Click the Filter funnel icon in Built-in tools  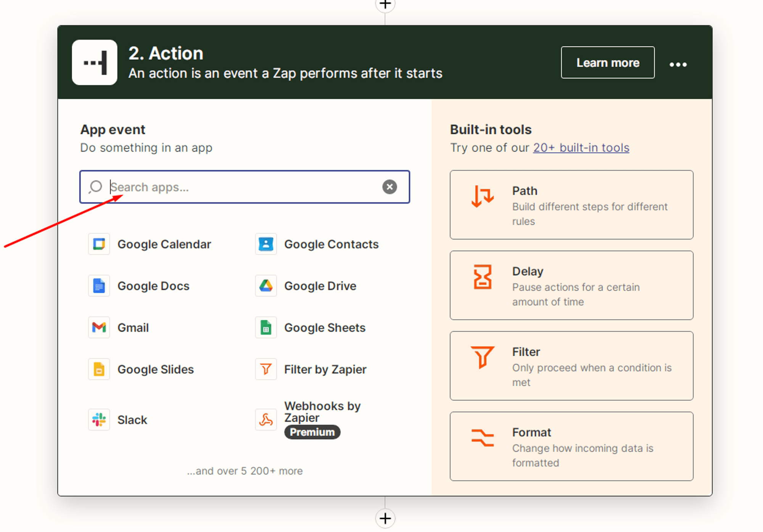pos(483,357)
